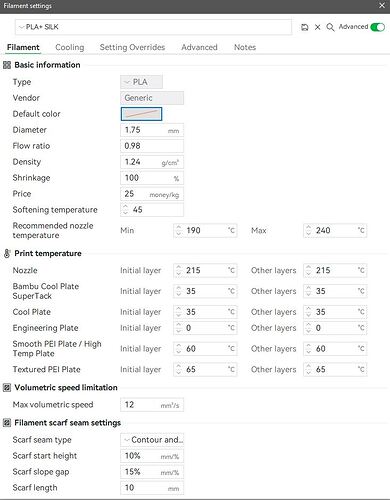390x500 pixels.
Task: Toggle the Advanced mode switch
Action: pos(378,27)
